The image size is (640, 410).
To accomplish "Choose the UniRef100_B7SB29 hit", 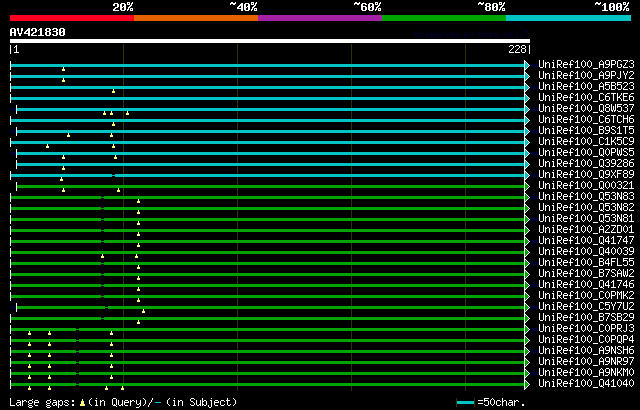I will coord(586,318).
